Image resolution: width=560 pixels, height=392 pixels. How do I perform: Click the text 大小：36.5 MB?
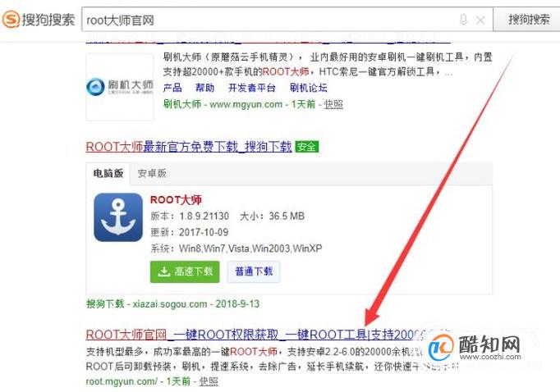272,217
